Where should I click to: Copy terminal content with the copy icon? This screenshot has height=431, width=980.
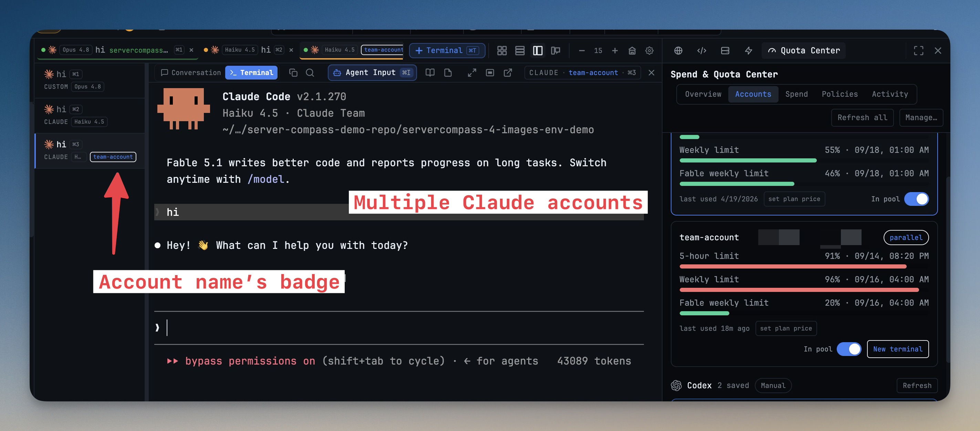click(293, 73)
